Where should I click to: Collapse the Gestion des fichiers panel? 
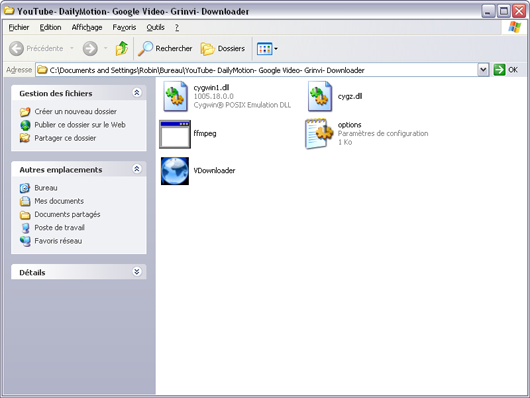137,93
